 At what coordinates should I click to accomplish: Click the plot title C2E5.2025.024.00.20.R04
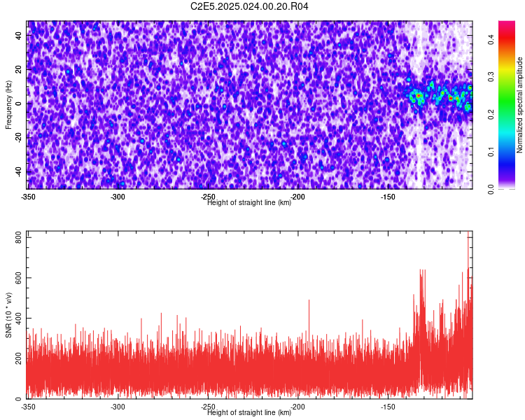point(249,6)
